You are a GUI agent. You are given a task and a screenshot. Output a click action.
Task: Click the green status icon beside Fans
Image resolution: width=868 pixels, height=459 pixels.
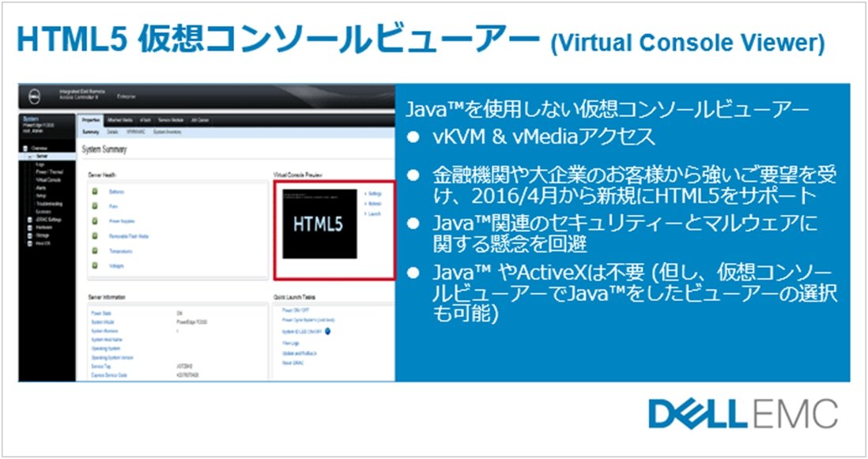pos(95,206)
